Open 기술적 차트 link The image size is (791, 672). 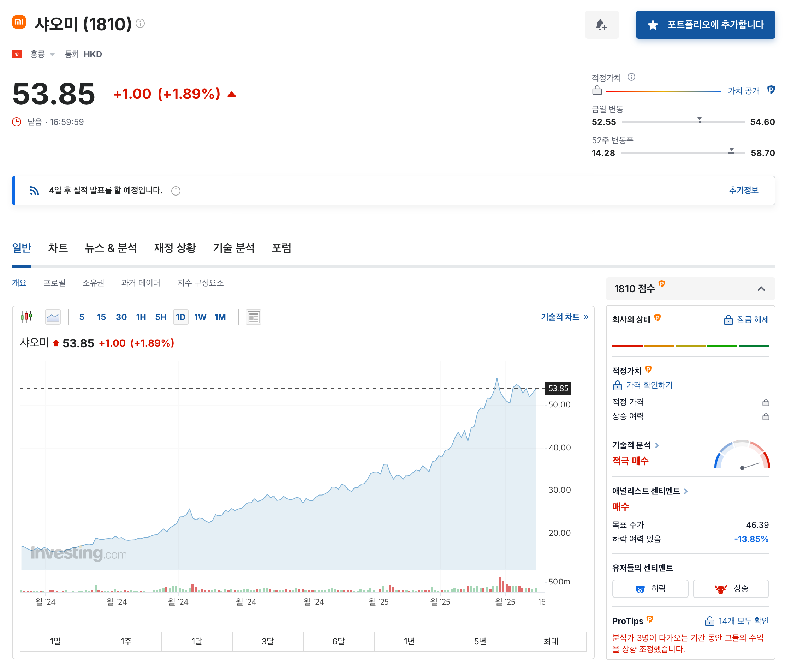point(565,317)
